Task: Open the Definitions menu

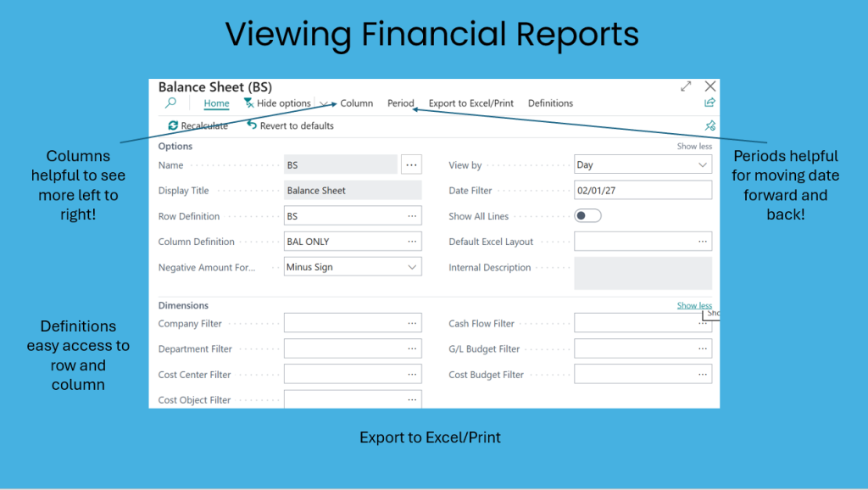Action: tap(550, 103)
